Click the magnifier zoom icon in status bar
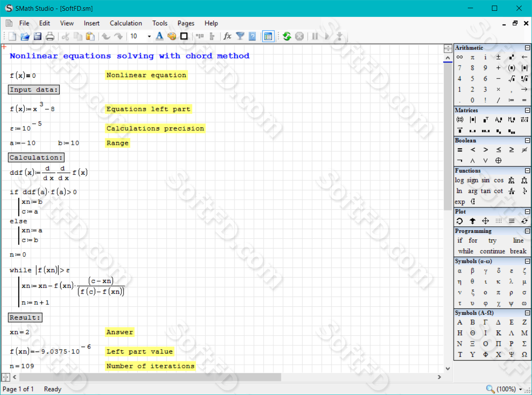This screenshot has height=395, width=532. [491, 389]
